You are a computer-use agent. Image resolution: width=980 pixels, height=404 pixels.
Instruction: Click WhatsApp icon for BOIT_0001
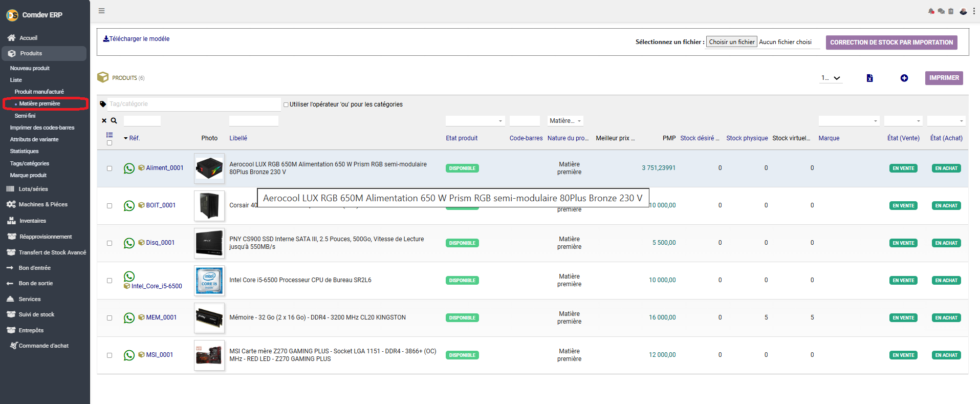pyautogui.click(x=129, y=206)
